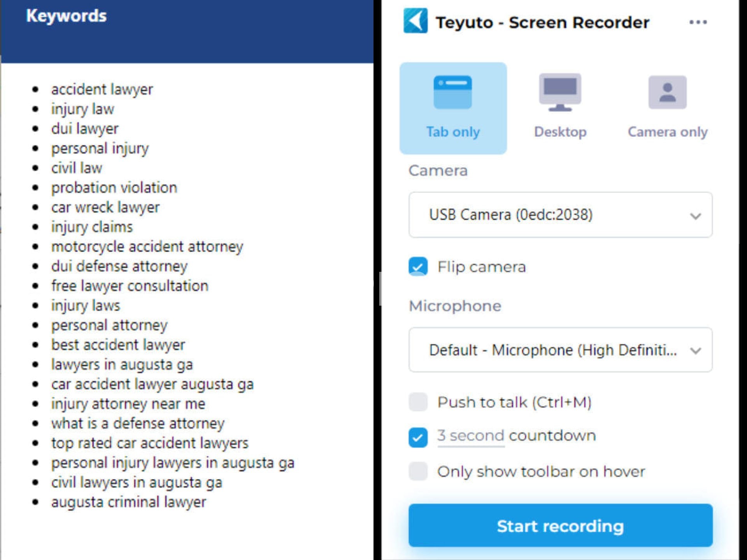This screenshot has width=747, height=560.
Task: Switch to Tab only label
Action: (453, 132)
